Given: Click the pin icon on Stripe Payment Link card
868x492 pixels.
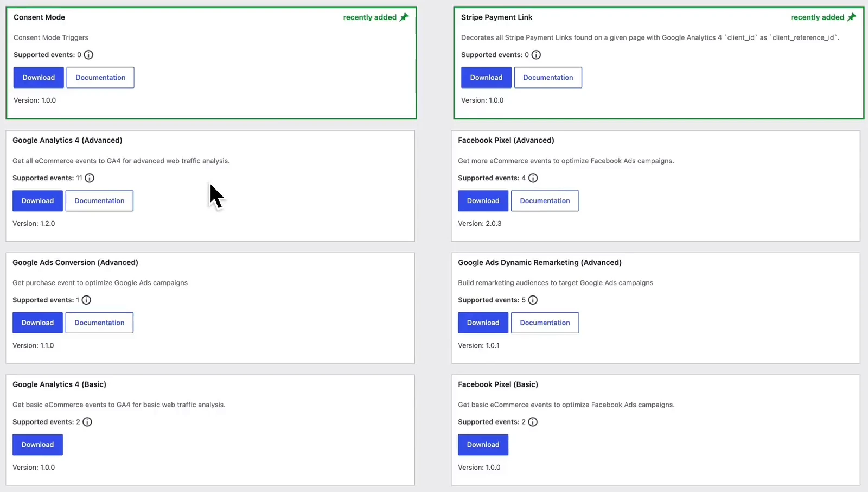Looking at the screenshot, I should coord(852,17).
